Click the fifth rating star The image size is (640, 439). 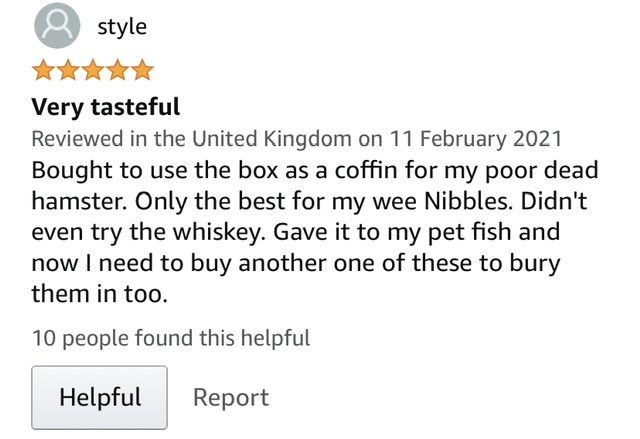click(x=142, y=71)
